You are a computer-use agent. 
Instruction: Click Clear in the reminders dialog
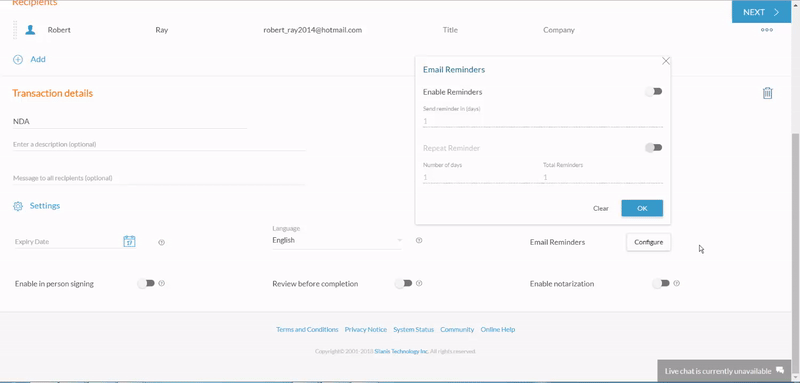(601, 208)
